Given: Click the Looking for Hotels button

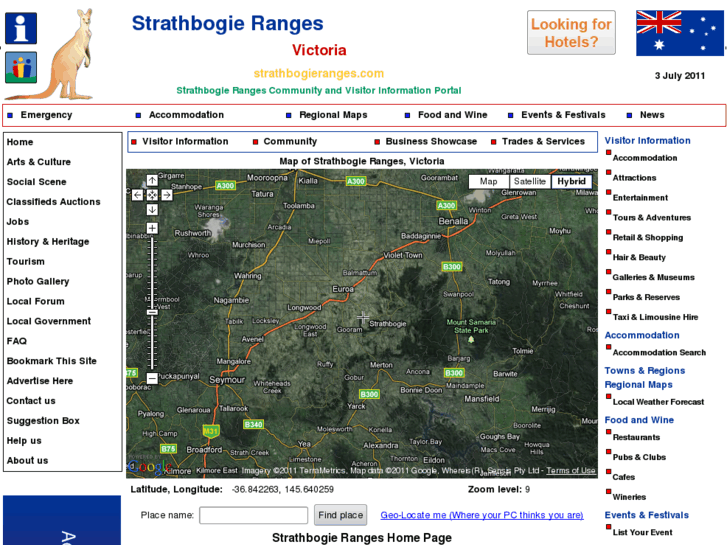Looking at the screenshot, I should [571, 33].
